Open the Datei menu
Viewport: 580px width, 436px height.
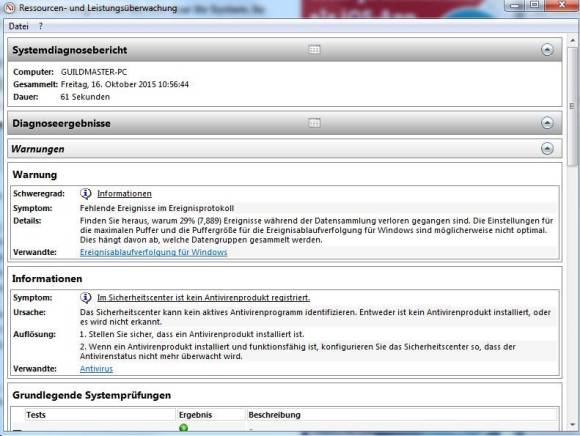[x=18, y=26]
